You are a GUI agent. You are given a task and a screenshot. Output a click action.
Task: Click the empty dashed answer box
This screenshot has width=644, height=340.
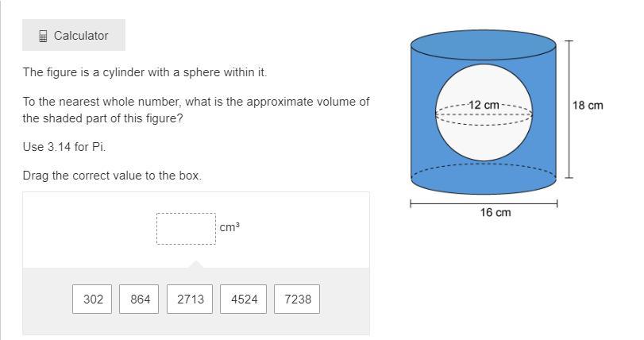click(x=186, y=229)
